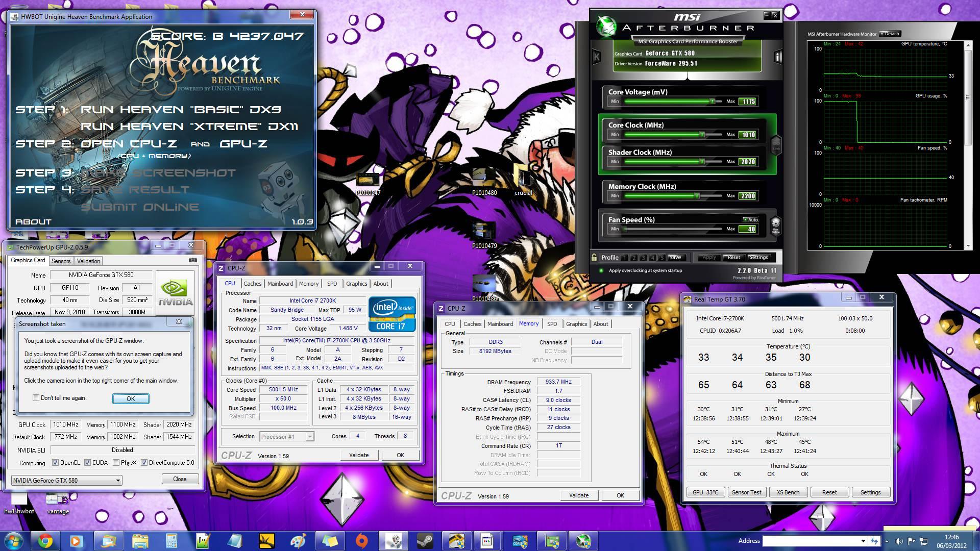Click the XS Bench button in Real Temp
The height and width of the screenshot is (551, 980).
click(788, 492)
